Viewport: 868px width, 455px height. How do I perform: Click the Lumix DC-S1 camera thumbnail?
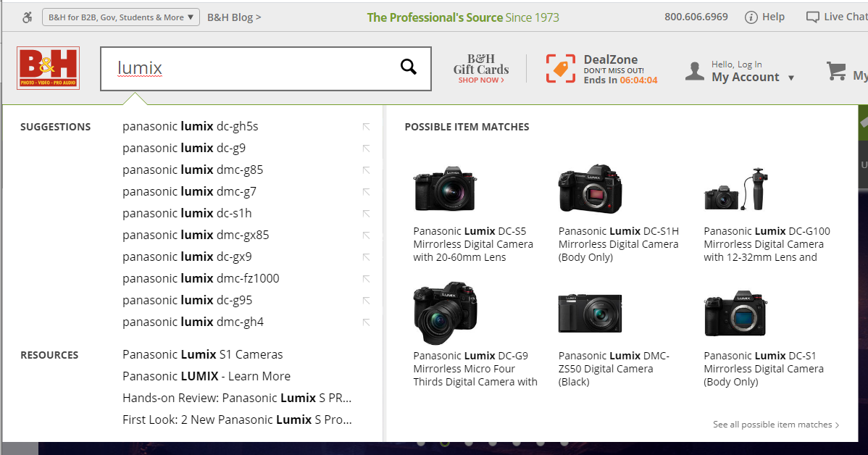click(735, 313)
